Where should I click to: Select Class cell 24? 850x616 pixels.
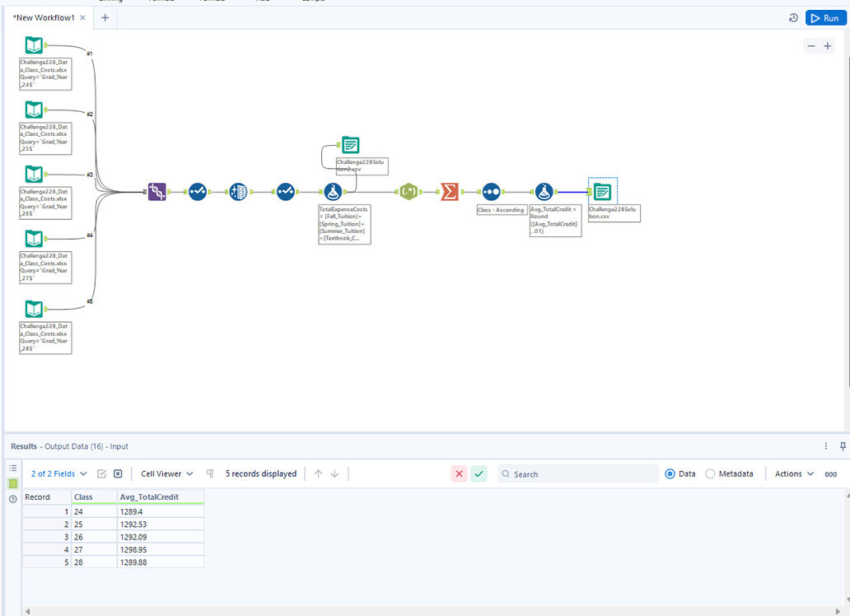[95, 511]
